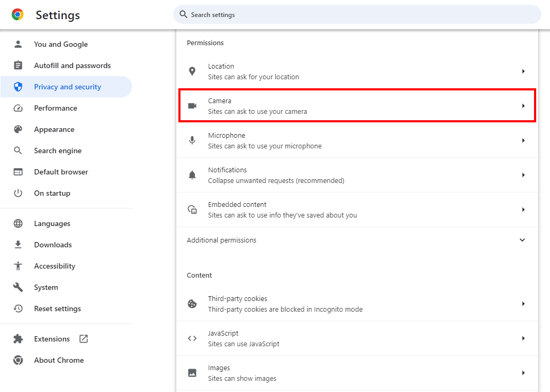This screenshot has width=550, height=392.
Task: Open Embedded content arrow
Action: coord(523,210)
